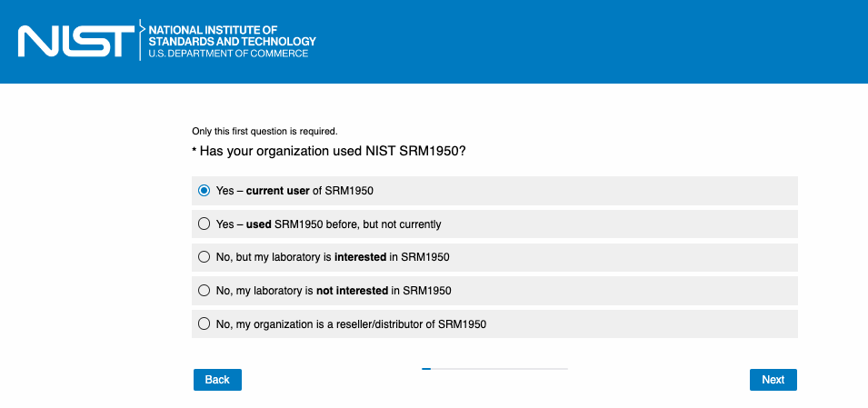
Task: Go to the next page with Next
Action: pos(773,379)
